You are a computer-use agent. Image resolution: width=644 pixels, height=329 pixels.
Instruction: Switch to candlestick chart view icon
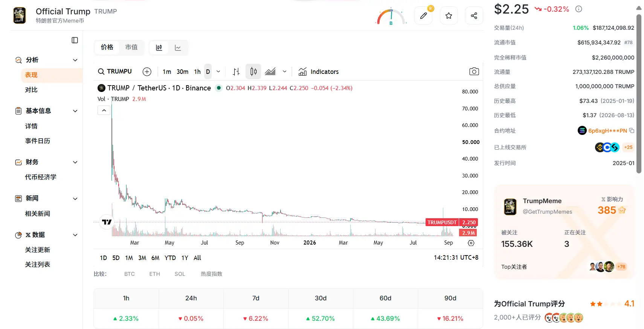pos(159,47)
